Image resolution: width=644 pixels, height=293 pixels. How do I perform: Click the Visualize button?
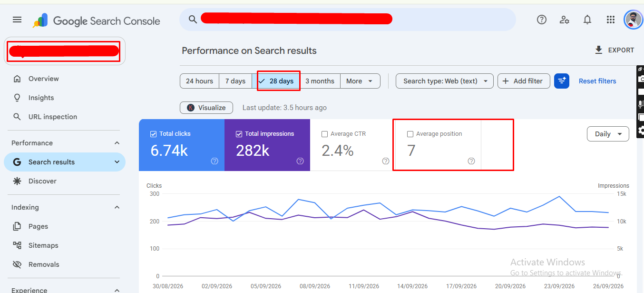pos(206,108)
